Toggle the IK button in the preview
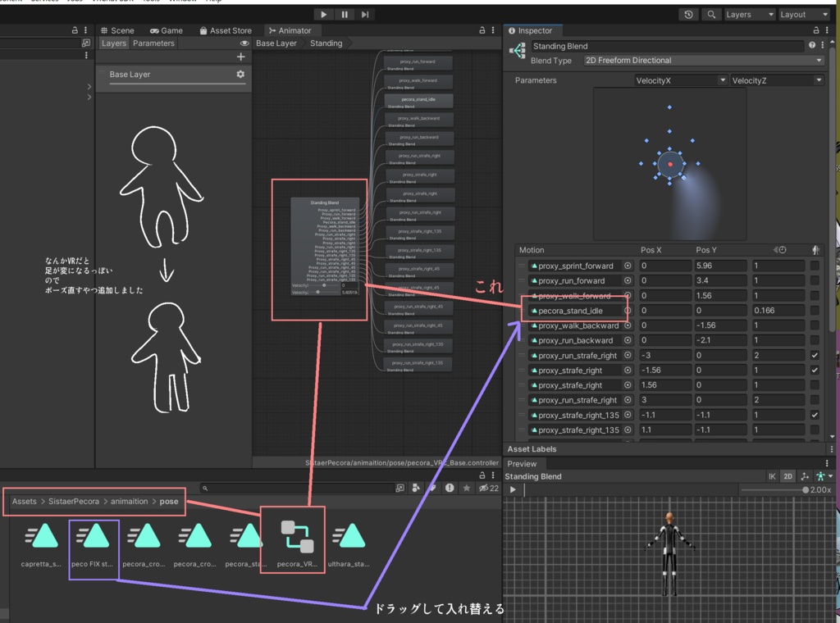Viewport: 840px width, 623px height. [x=772, y=476]
